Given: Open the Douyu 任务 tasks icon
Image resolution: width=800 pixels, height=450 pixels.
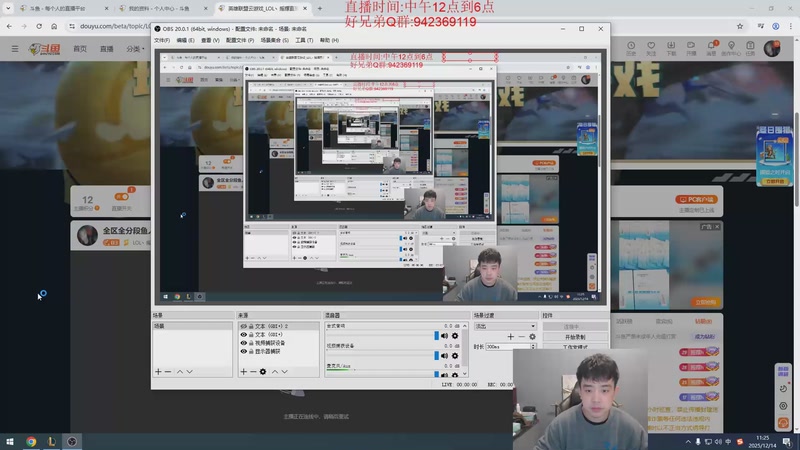Looking at the screenshot, I should point(751,48).
